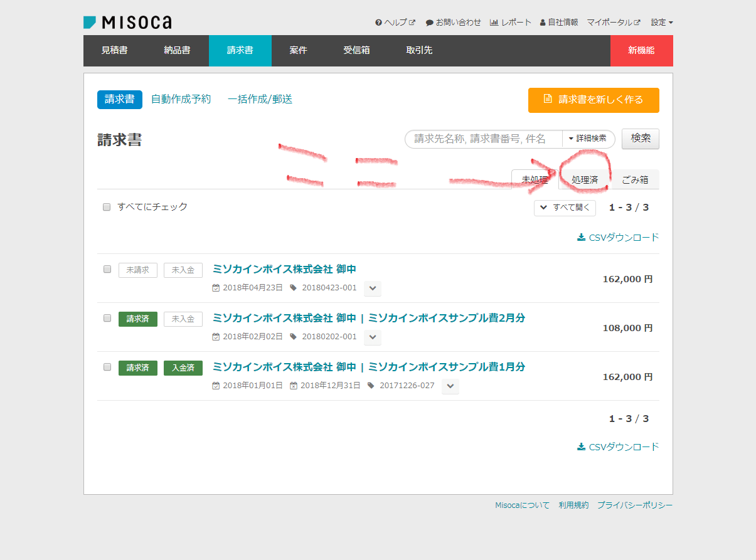The height and width of the screenshot is (560, 756).
Task: Click 未請求 status on April invoice
Action: pos(138,270)
